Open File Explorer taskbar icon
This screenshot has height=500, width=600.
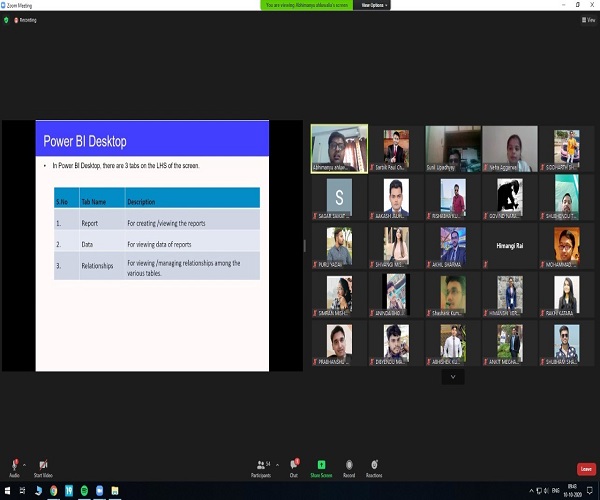click(x=115, y=490)
